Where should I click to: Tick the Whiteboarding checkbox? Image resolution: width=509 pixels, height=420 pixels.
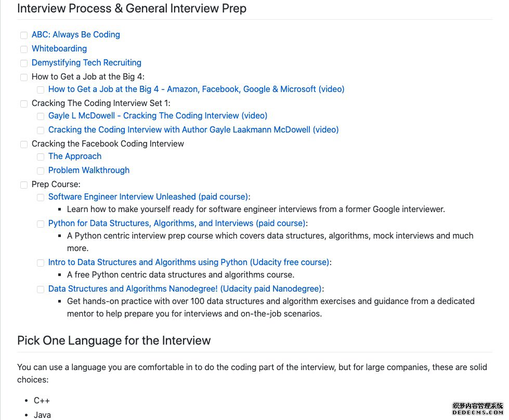click(x=24, y=49)
